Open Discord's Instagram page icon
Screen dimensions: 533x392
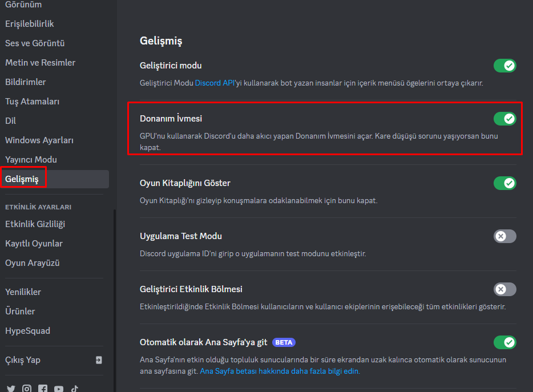pos(27,389)
